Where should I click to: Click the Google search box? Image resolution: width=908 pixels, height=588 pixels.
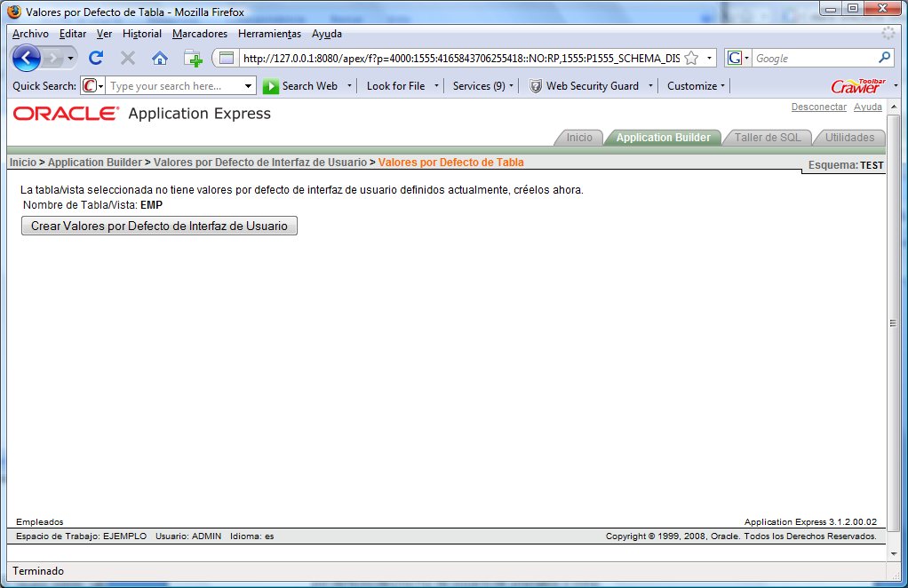click(x=816, y=58)
